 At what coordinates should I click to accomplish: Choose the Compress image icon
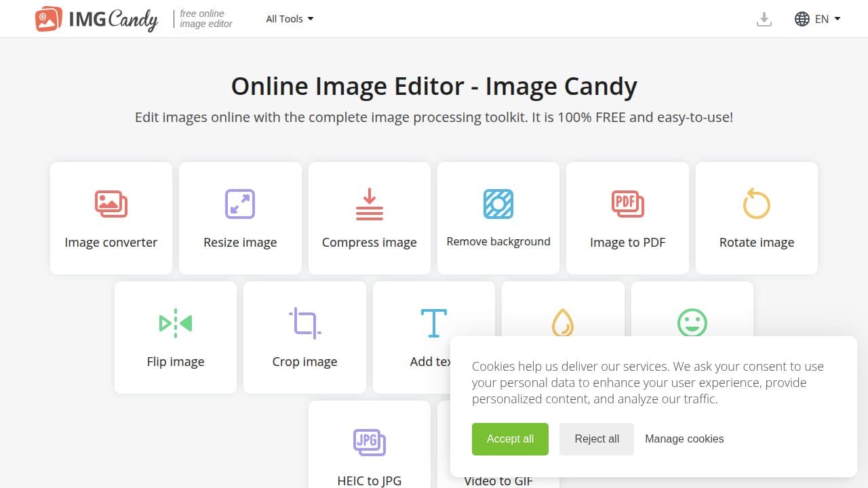[370, 204]
